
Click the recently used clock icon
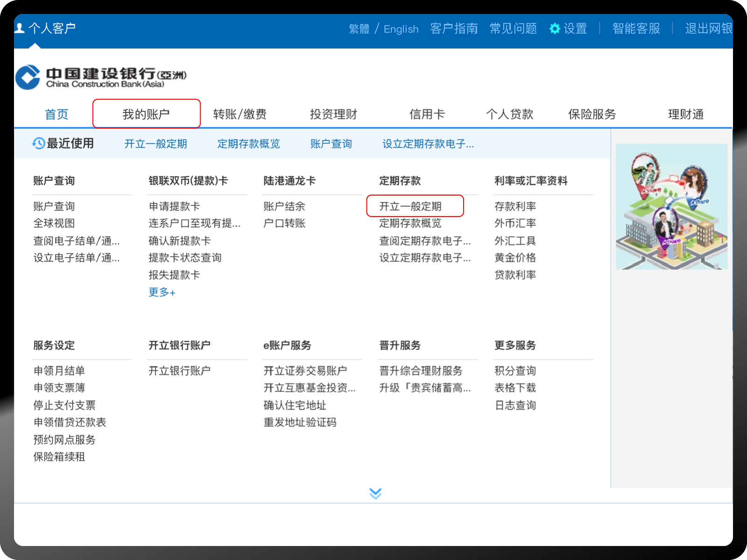point(38,143)
